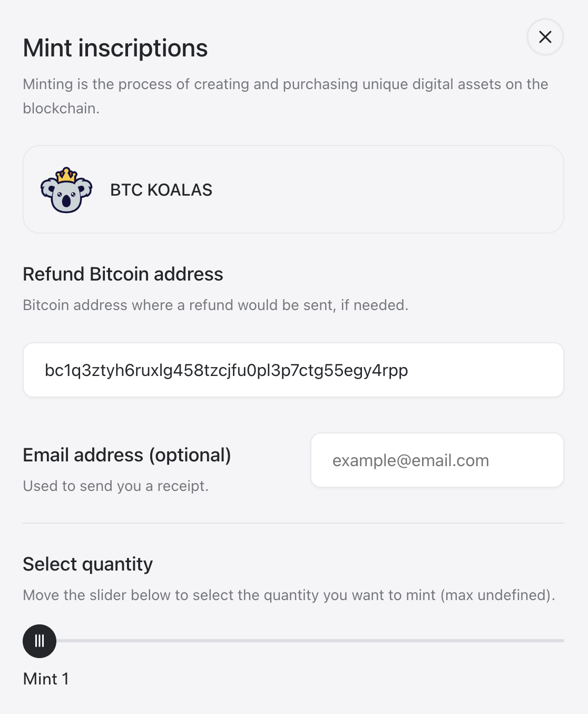Click the Refund Bitcoin address heading
The image size is (588, 714).
[123, 274]
